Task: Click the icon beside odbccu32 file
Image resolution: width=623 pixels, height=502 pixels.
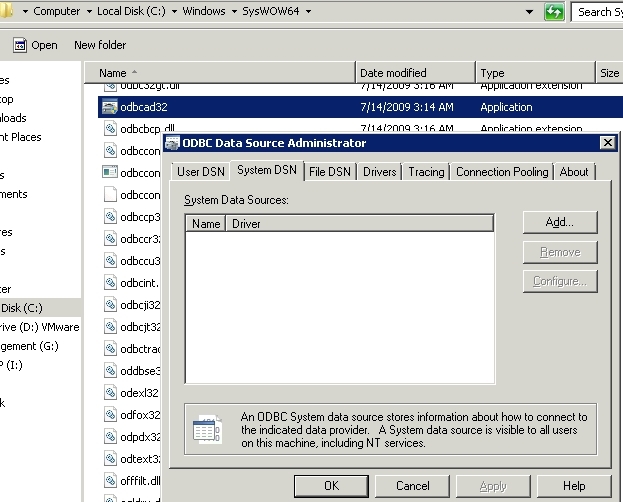Action: [x=110, y=261]
